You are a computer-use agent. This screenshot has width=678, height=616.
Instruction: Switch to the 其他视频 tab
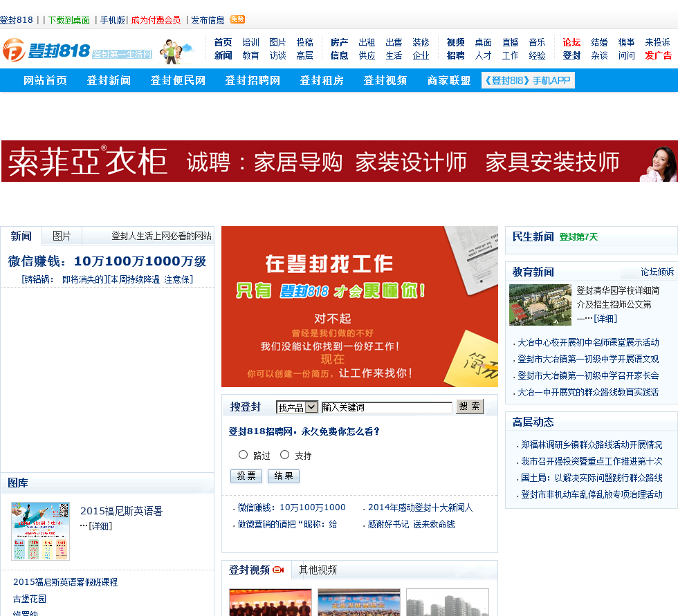[318, 570]
